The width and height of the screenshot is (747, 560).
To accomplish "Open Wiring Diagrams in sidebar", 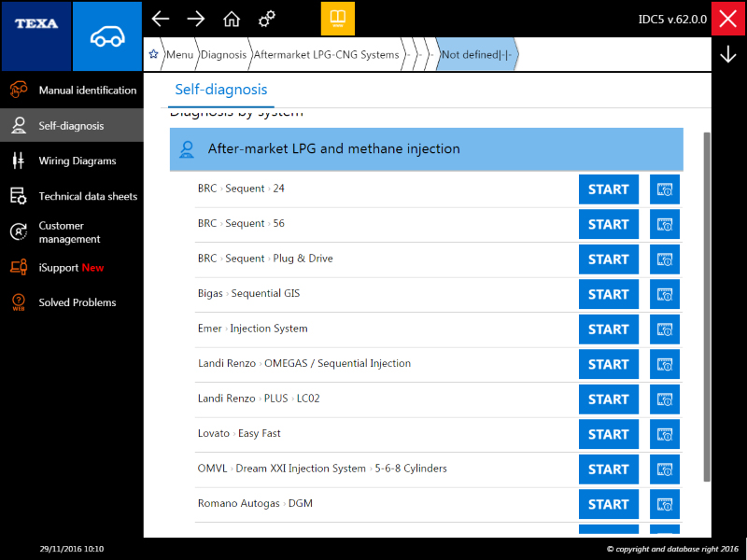I will (x=72, y=161).
